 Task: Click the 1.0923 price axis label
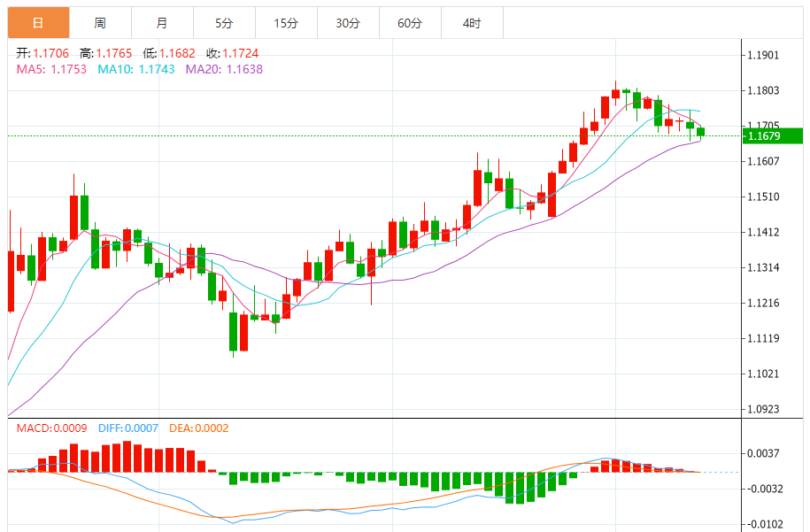pyautogui.click(x=763, y=409)
